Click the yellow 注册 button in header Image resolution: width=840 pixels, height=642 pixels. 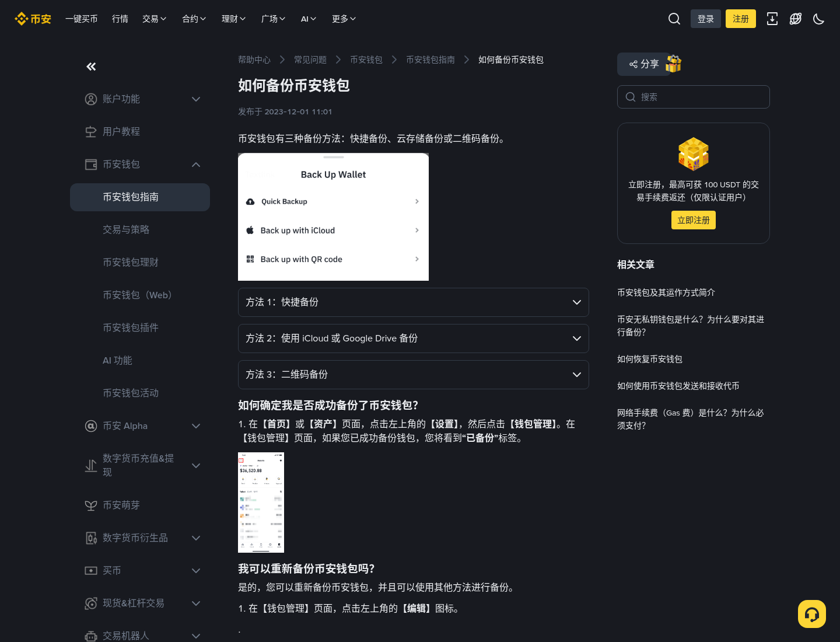pyautogui.click(x=741, y=19)
